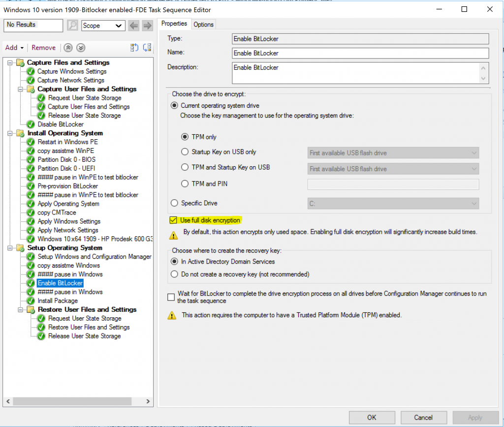Collapse the Install Operating System group
The width and height of the screenshot is (504, 427).
(11, 133)
